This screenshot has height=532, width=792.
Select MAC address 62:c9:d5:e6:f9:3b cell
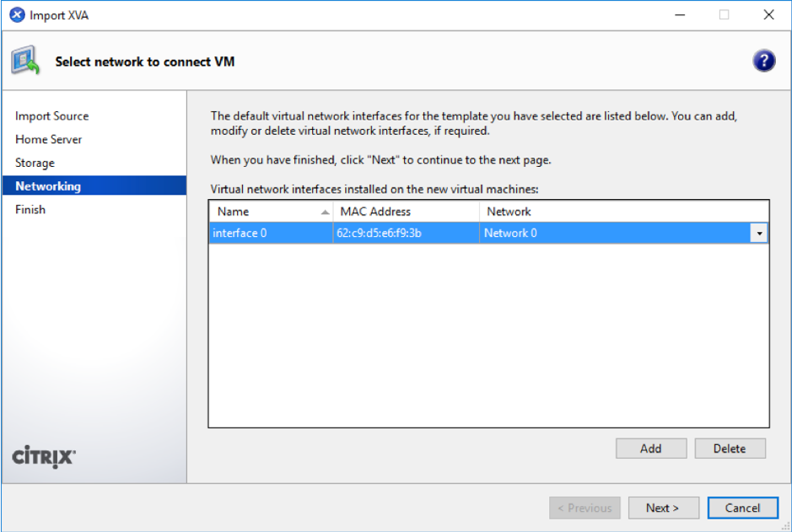tap(406, 234)
